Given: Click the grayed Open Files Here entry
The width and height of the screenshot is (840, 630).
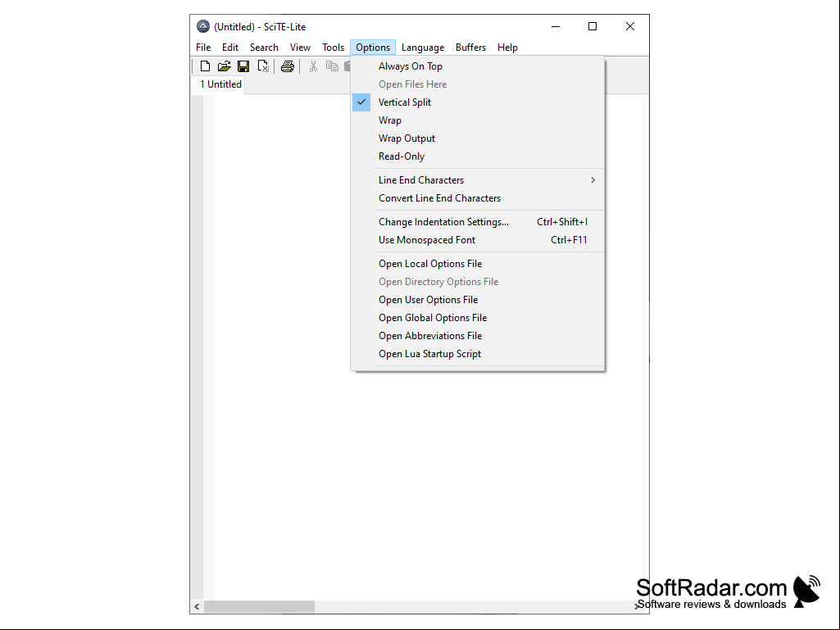Looking at the screenshot, I should click(x=478, y=84).
